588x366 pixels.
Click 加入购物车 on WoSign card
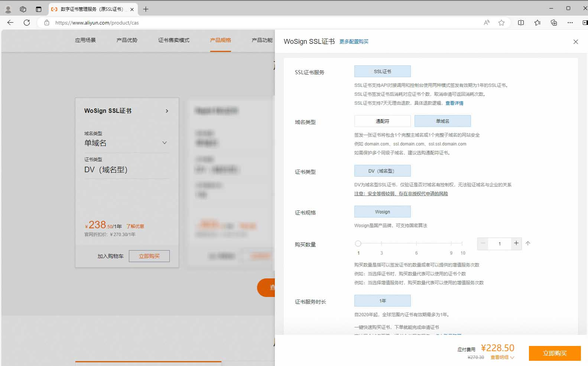click(x=110, y=256)
